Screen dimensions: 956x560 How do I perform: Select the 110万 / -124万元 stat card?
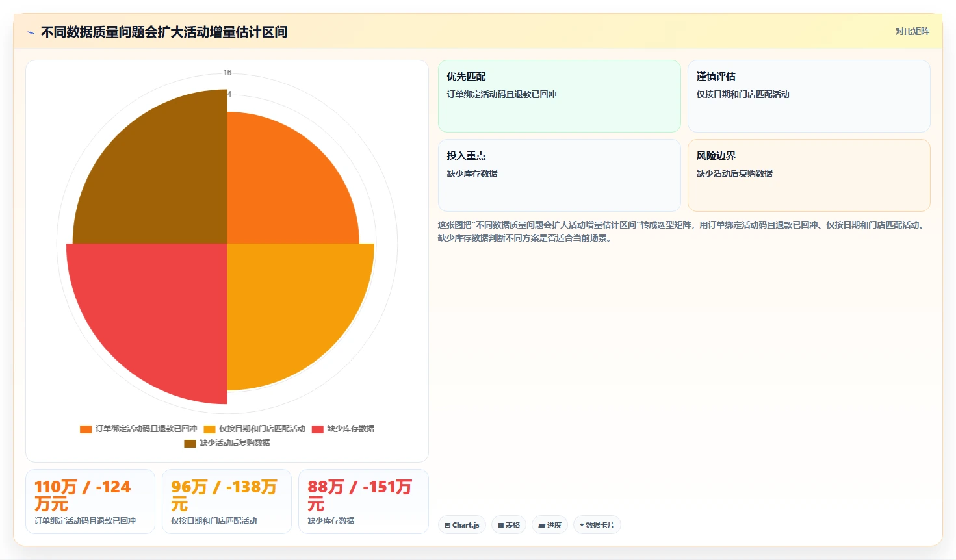pyautogui.click(x=90, y=502)
